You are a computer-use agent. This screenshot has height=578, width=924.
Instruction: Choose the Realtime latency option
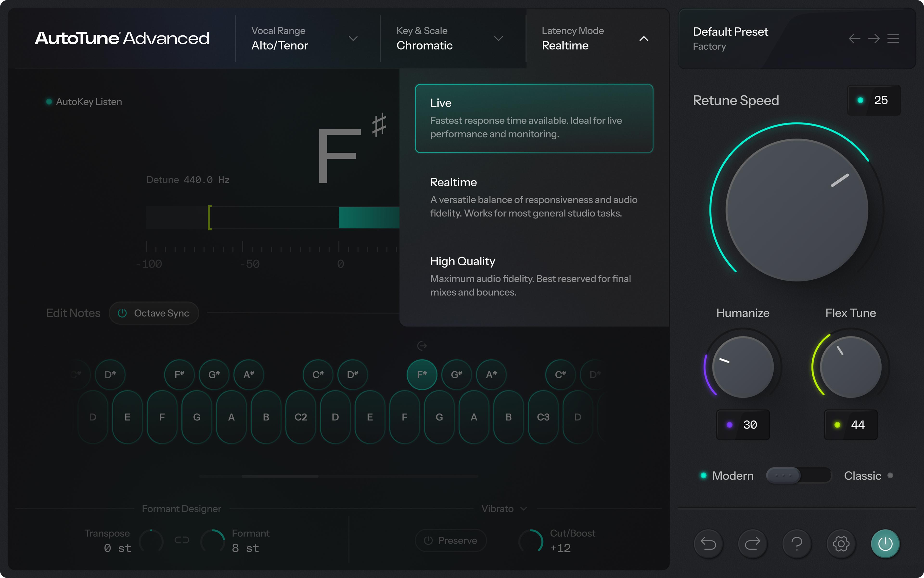tap(534, 197)
